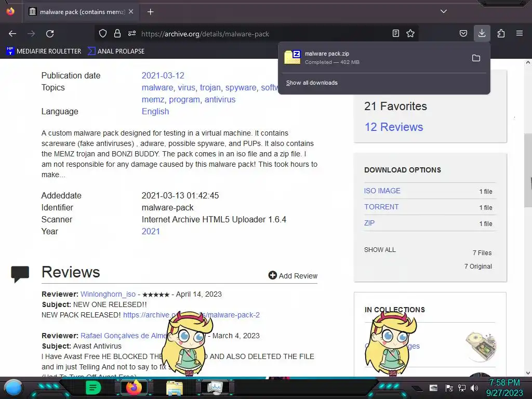
Task: Open reviewer Winlonghorn_iso profile
Action: tap(108, 294)
